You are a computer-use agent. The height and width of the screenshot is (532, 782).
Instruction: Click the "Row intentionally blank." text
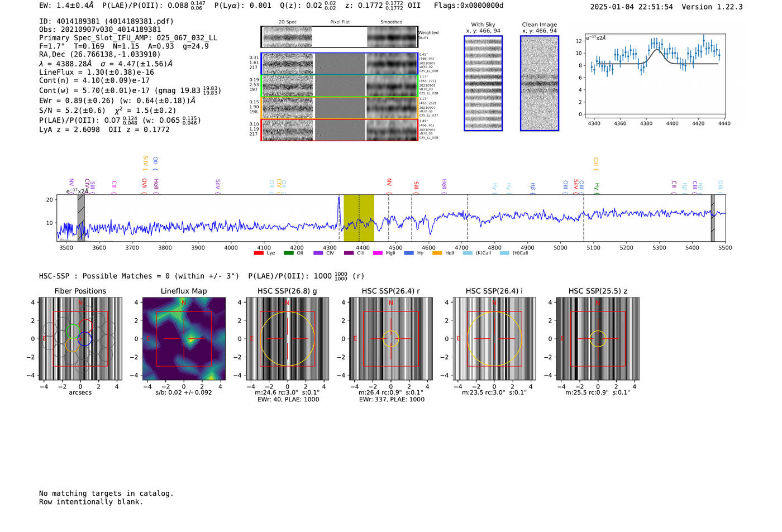click(x=91, y=502)
